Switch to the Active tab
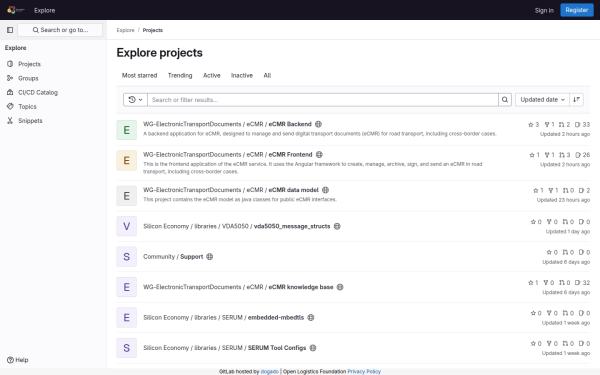 point(212,75)
